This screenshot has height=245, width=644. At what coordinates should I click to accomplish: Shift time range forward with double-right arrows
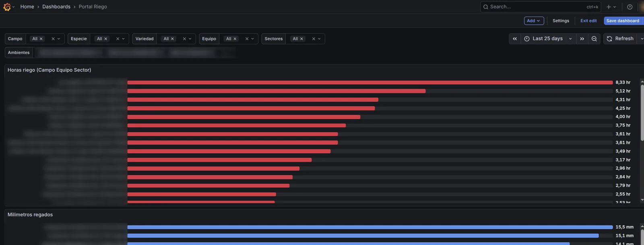point(582,39)
